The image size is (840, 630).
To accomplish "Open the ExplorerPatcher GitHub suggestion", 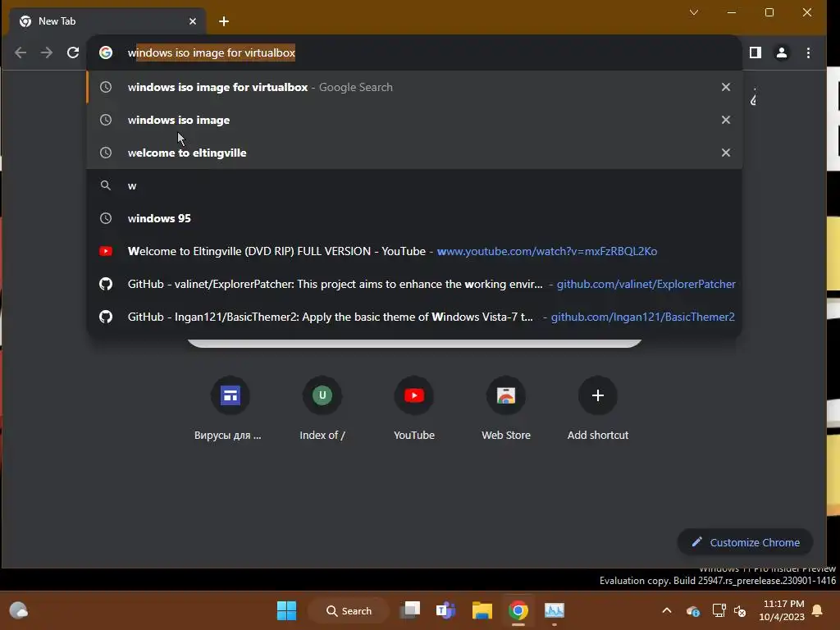I will tap(414, 284).
